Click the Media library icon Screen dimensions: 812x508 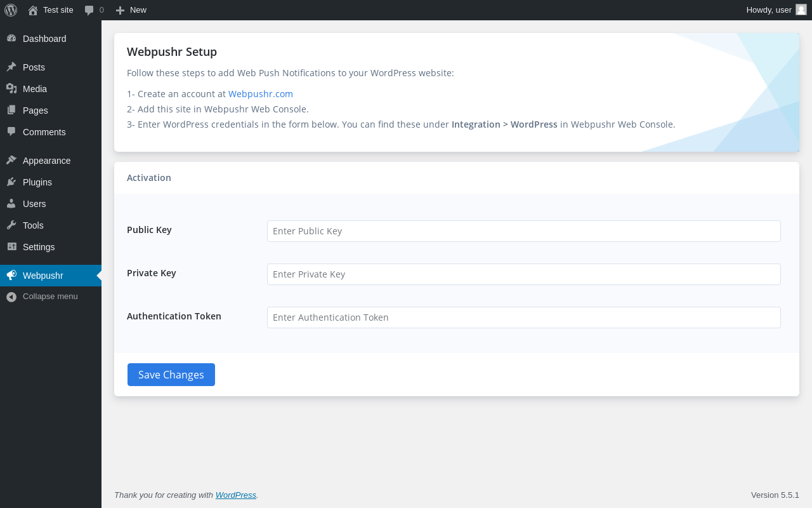pyautogui.click(x=11, y=88)
